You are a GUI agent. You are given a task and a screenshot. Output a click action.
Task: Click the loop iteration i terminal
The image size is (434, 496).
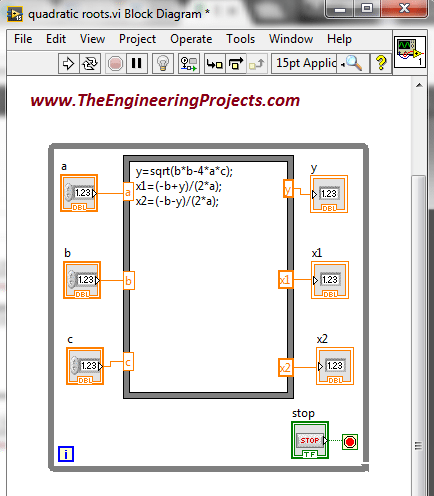click(66, 454)
